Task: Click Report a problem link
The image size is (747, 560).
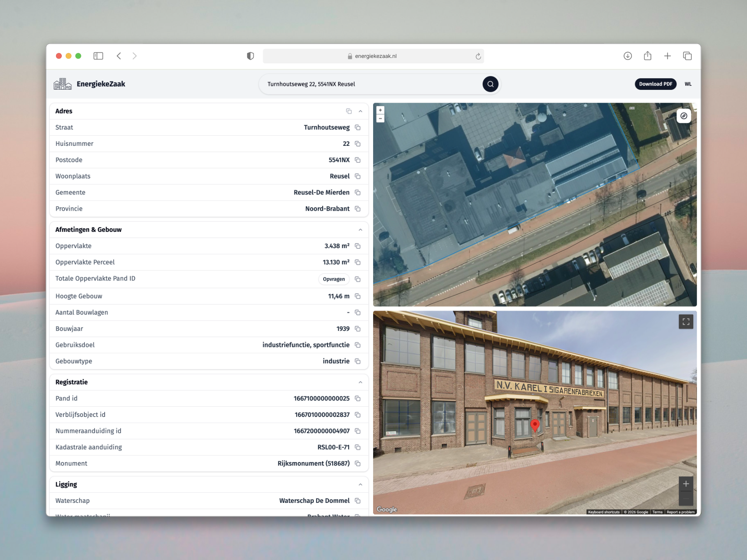Action: (680, 512)
